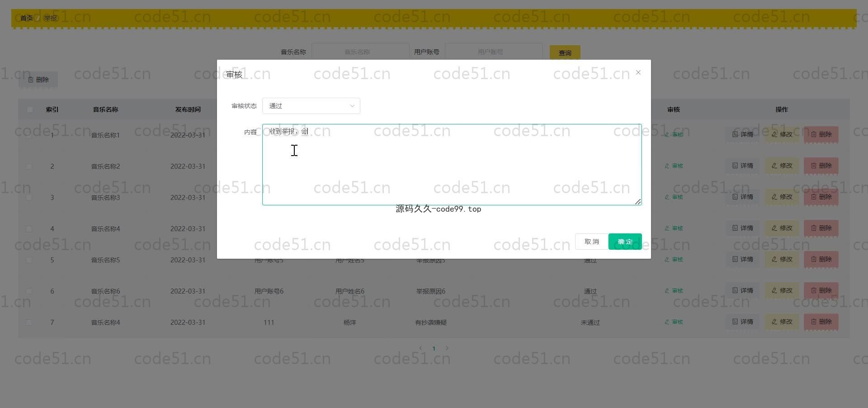Delete row 4 with 删除
868x408 pixels.
point(821,228)
